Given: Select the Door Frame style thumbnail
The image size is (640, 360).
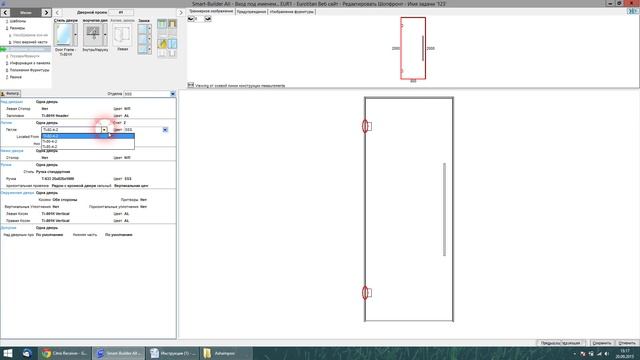Looking at the screenshot, I should point(64,35).
